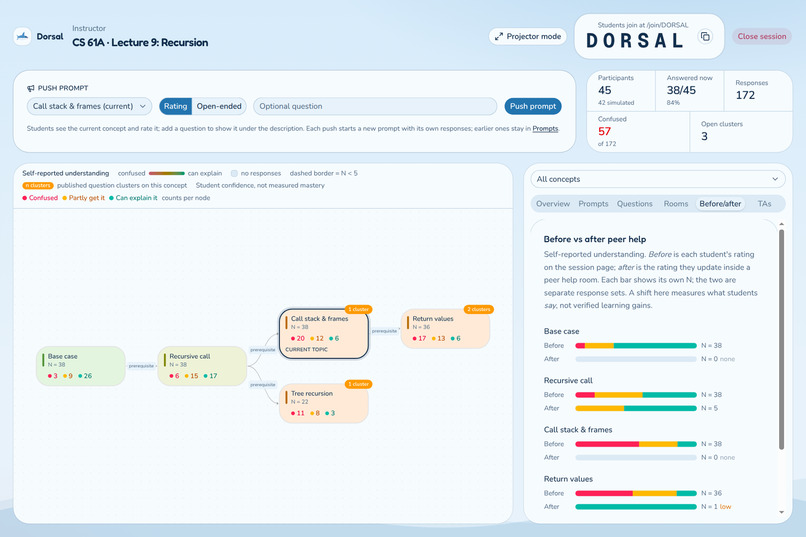This screenshot has width=806, height=537.
Task: Click the n clusters legend badge
Action: (x=38, y=186)
